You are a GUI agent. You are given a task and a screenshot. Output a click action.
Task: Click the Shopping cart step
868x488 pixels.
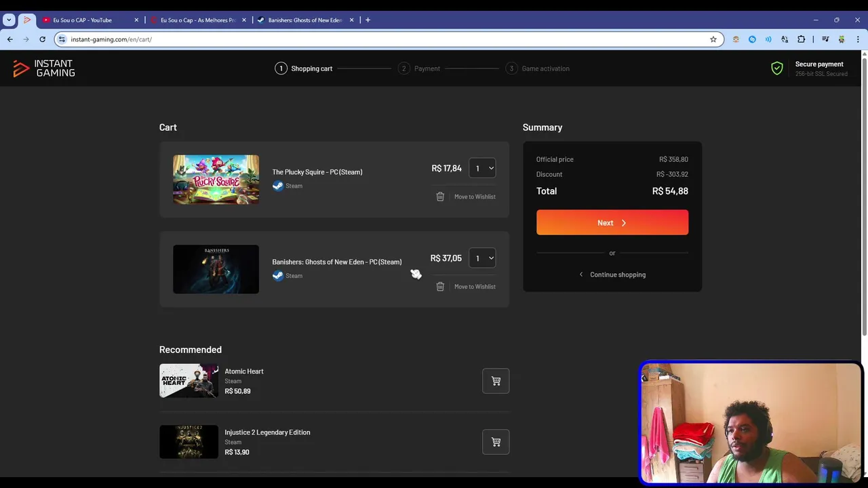point(304,68)
